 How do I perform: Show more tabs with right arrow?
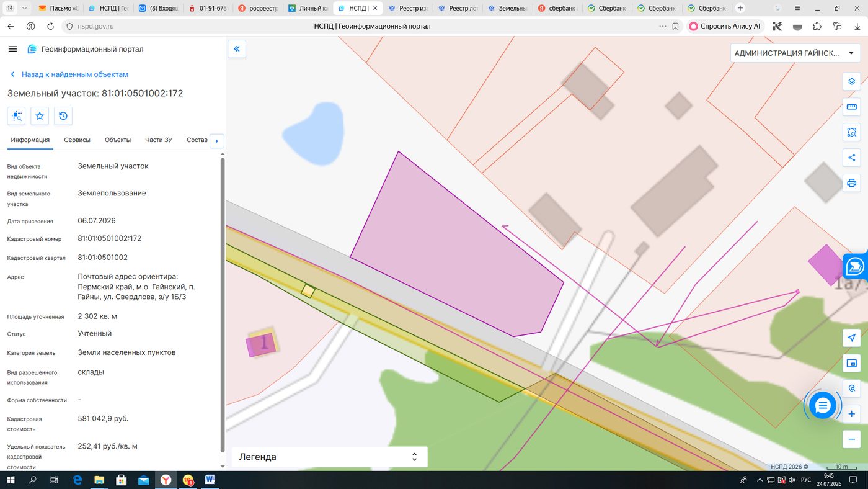coord(217,141)
